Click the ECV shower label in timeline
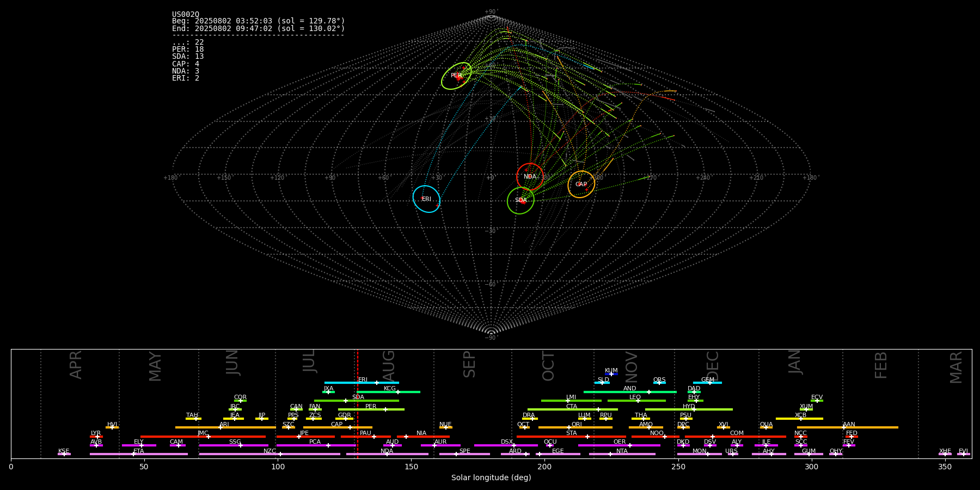Image resolution: width=980 pixels, height=490 pixels. click(x=817, y=397)
